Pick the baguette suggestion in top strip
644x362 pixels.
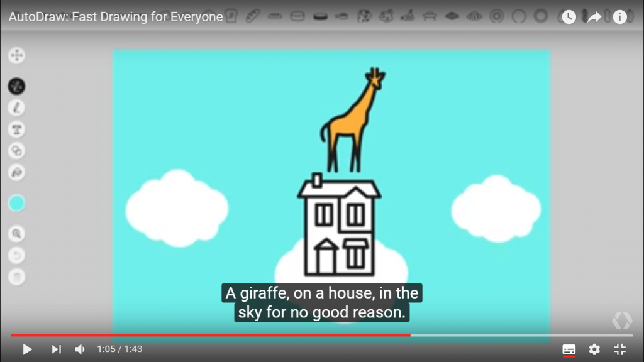point(253,16)
